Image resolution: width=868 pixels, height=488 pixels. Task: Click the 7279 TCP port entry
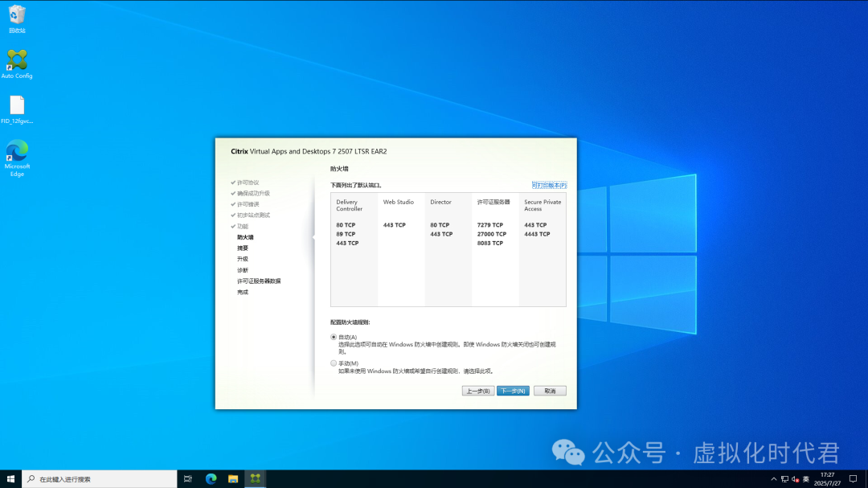pos(490,225)
